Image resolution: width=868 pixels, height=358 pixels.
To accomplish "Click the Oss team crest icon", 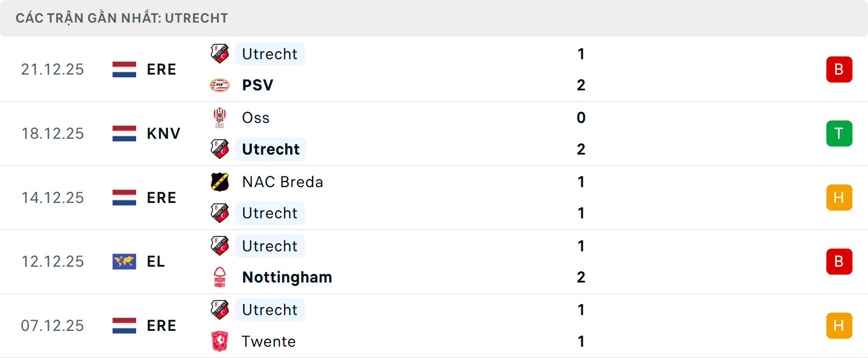I will (x=220, y=118).
